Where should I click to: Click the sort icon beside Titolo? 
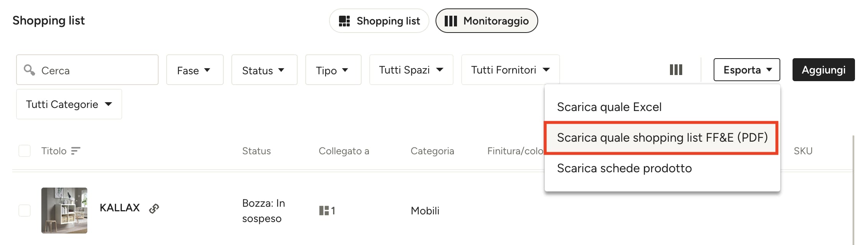(x=76, y=151)
